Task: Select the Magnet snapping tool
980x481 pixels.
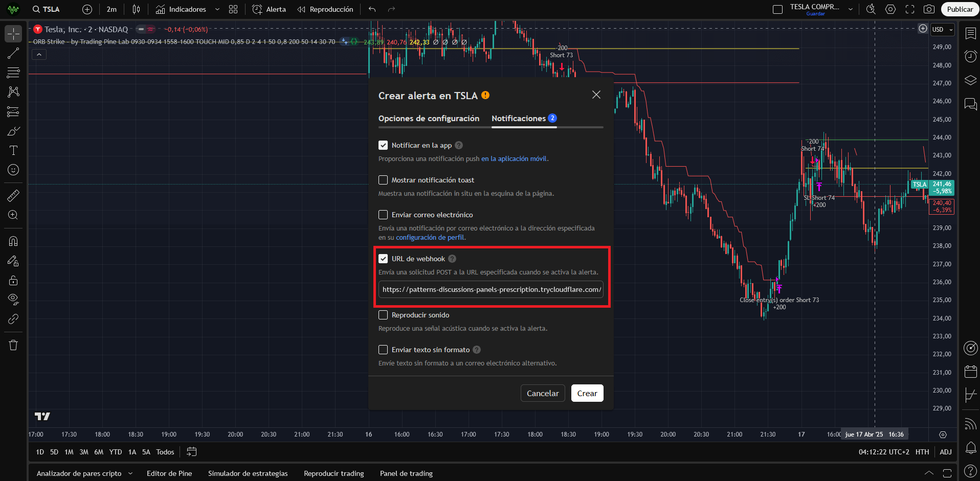Action: click(x=13, y=241)
